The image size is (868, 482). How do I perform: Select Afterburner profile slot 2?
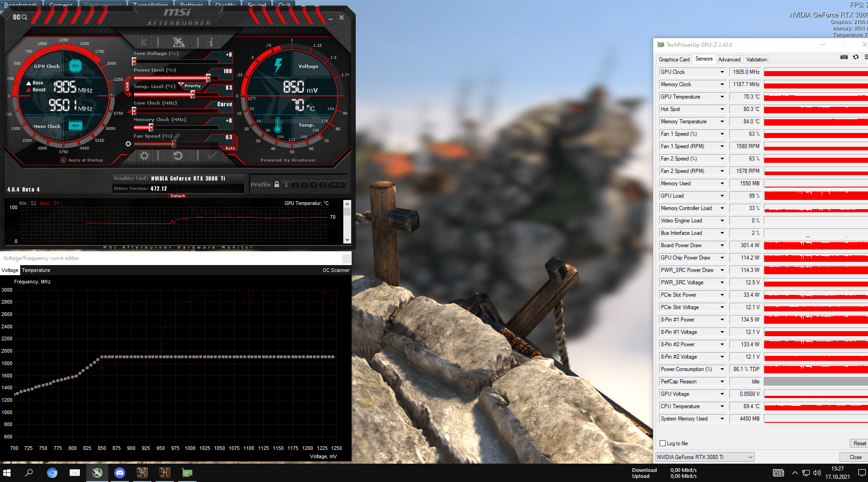click(296, 184)
